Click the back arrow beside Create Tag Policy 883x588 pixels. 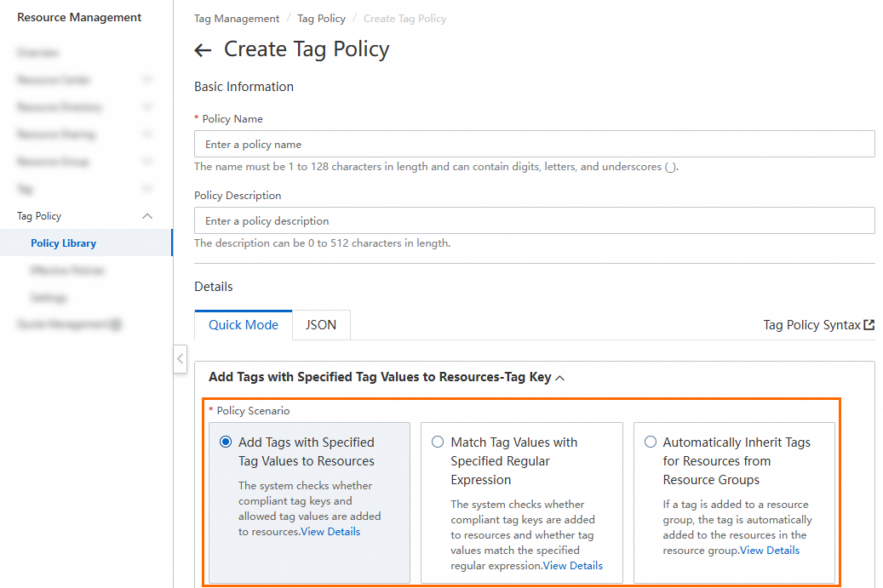pos(203,50)
